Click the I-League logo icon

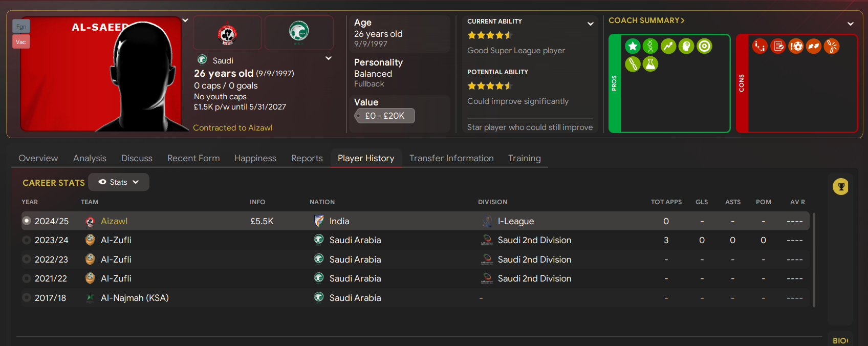487,221
